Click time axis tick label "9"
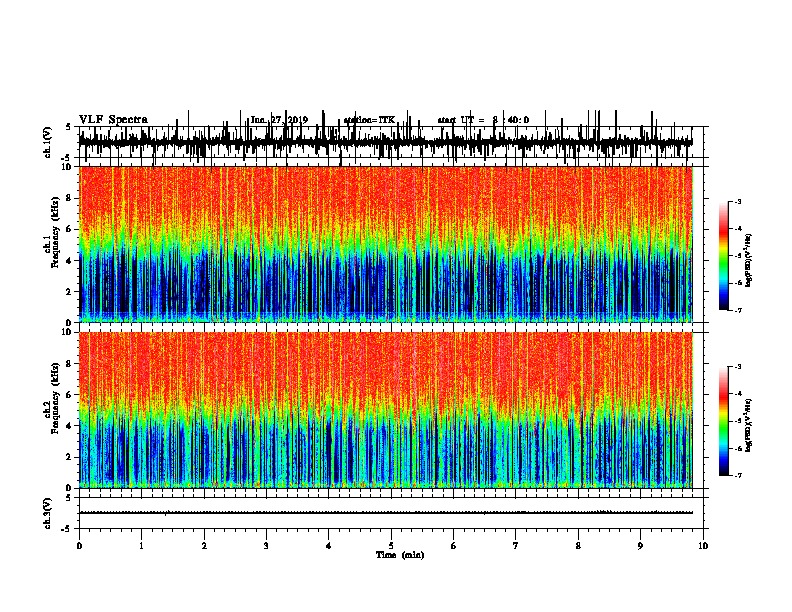 click(x=640, y=546)
